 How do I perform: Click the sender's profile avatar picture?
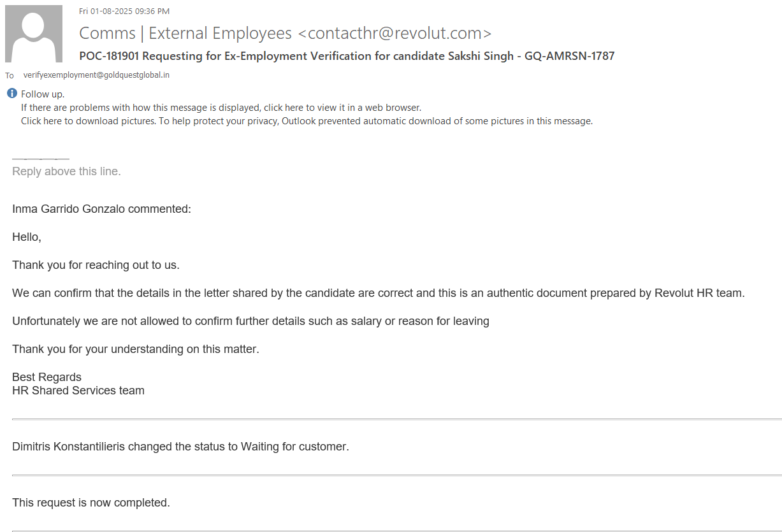pyautogui.click(x=34, y=34)
